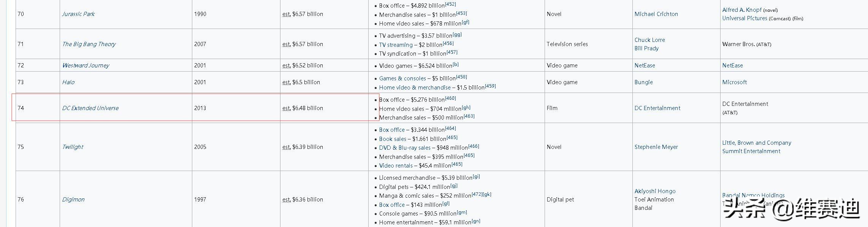Open the Summit Entertainment link

[751, 151]
